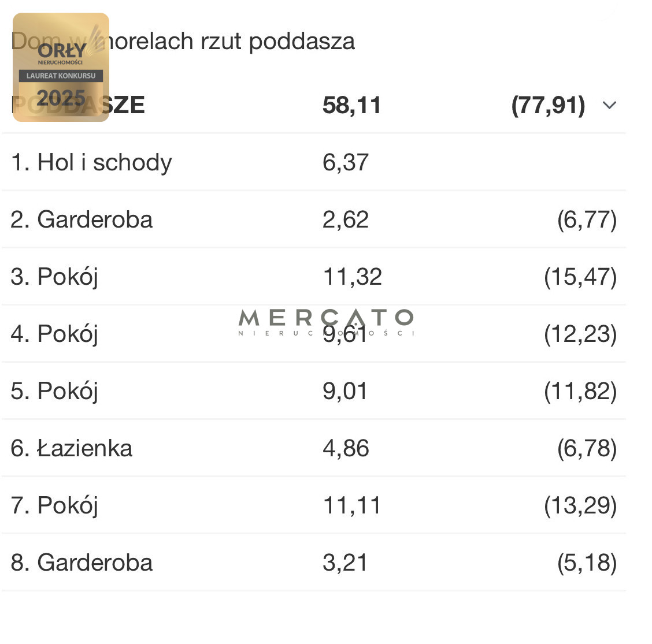
Task: Select the 5. Pokój row label
Action: (x=54, y=392)
